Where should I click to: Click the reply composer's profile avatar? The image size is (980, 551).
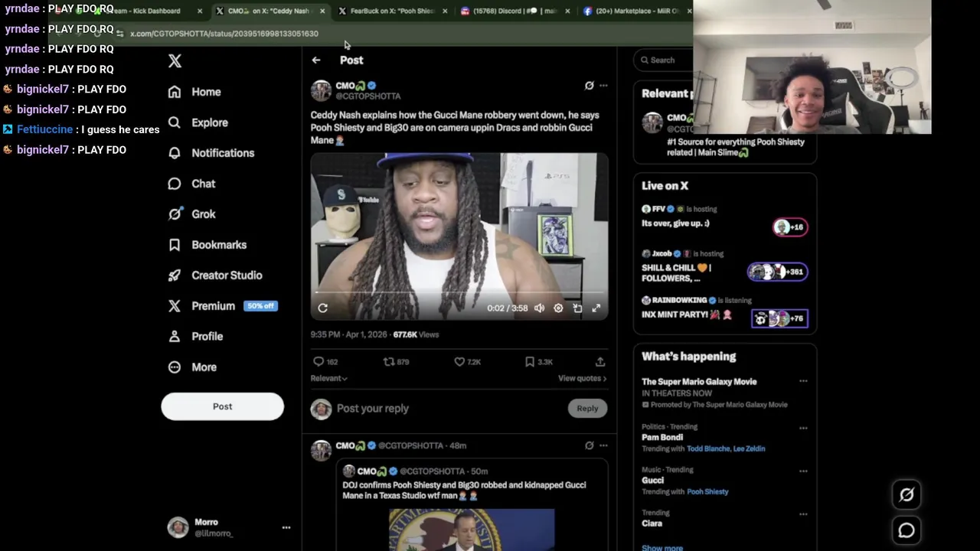click(321, 409)
